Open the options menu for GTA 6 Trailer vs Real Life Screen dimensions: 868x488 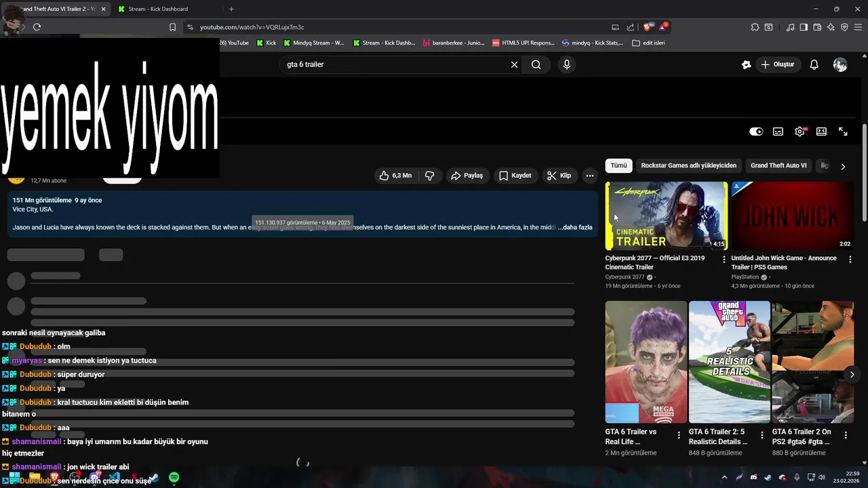pos(679,435)
